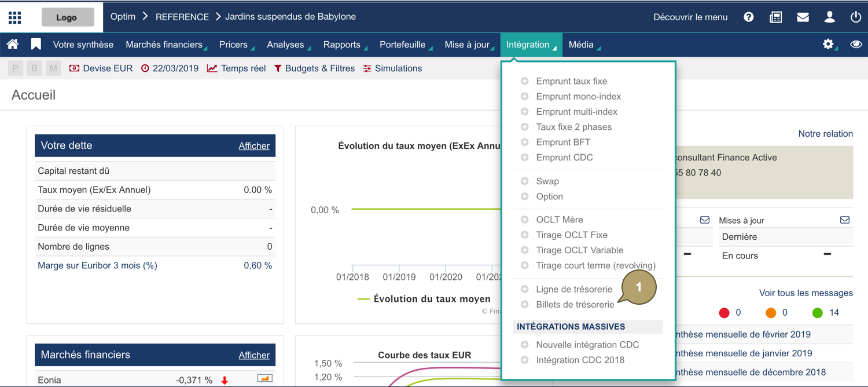
Task: Expand the Pricers dropdown menu
Action: 234,45
